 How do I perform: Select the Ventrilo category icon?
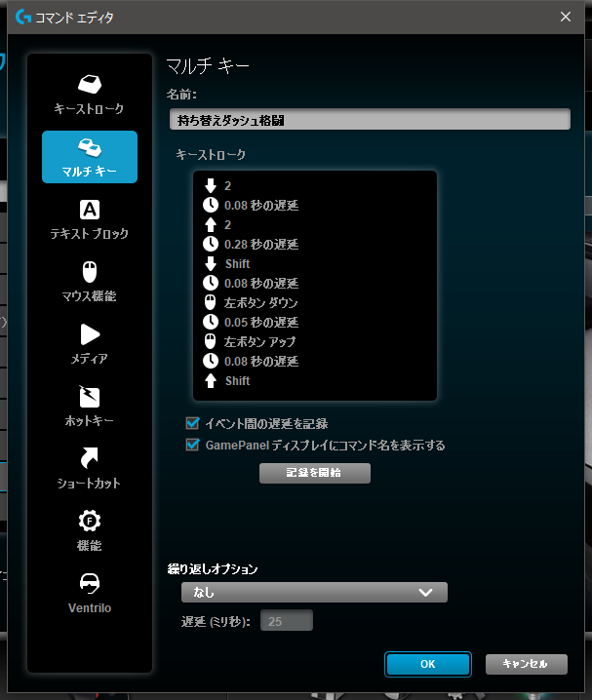click(x=89, y=583)
